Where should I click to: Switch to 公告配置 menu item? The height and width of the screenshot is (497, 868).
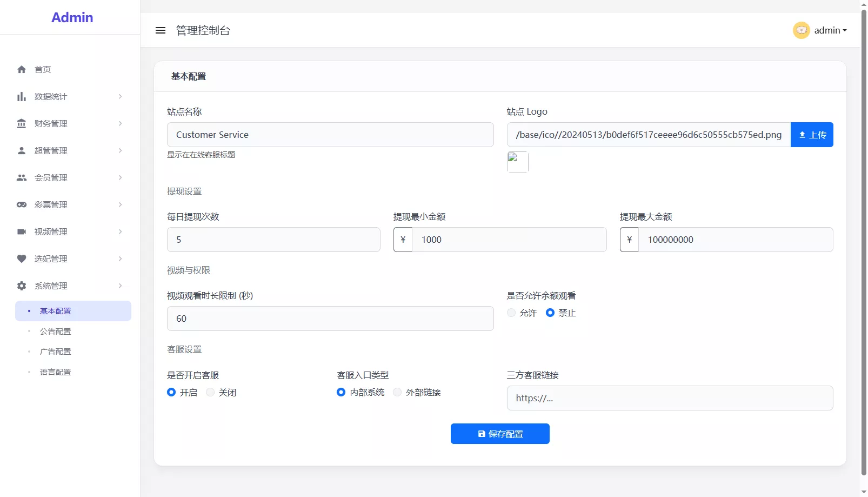55,331
